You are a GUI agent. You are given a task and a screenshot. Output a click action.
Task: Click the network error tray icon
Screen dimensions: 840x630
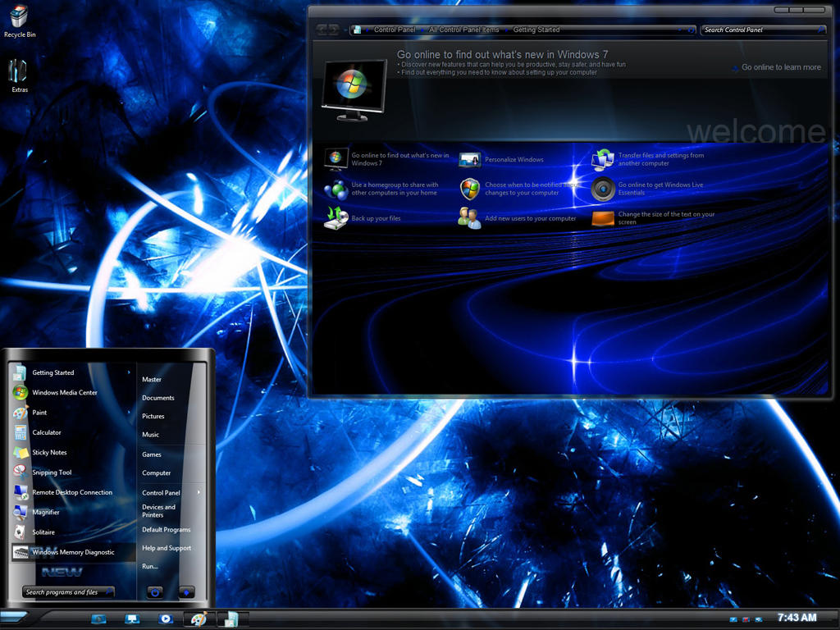pos(746,619)
